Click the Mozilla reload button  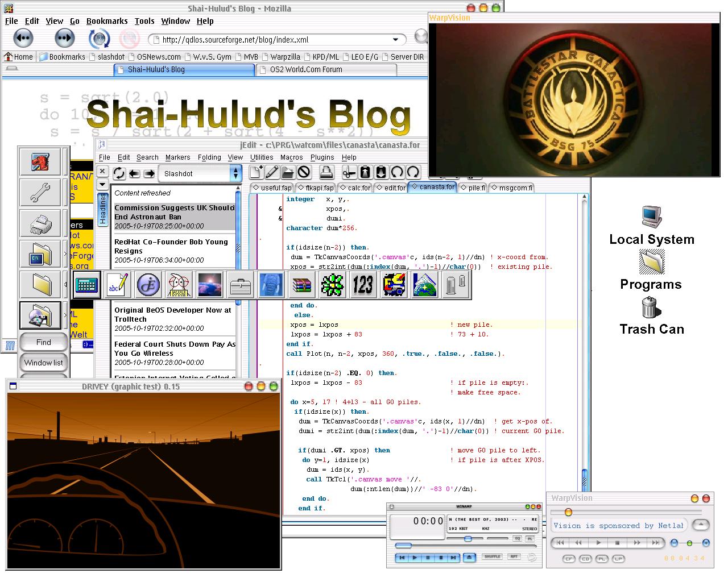pos(99,39)
